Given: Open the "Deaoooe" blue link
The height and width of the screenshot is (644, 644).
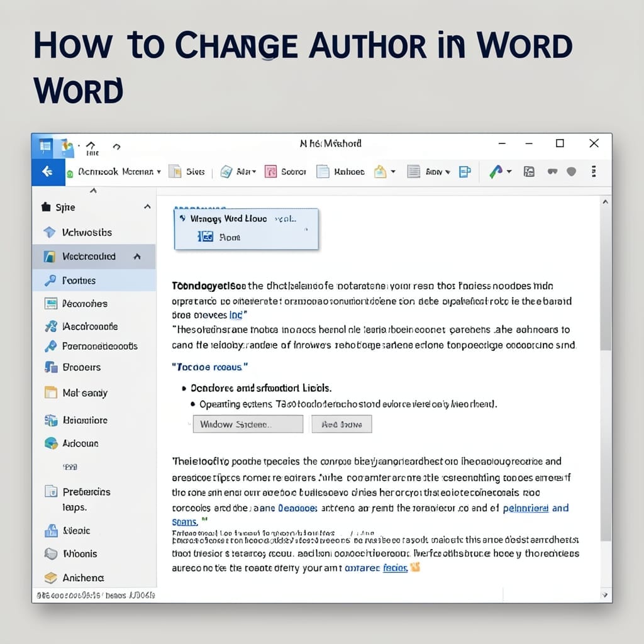Looking at the screenshot, I should 297,508.
